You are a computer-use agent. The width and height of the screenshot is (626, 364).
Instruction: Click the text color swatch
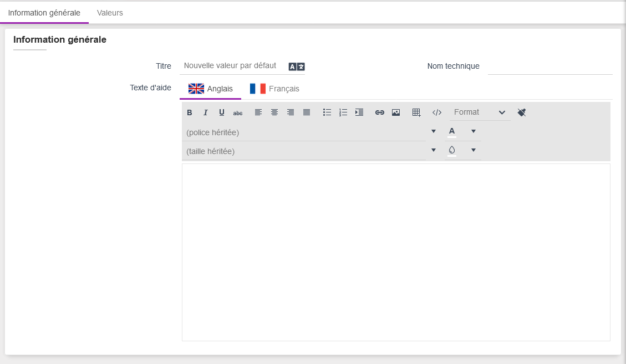tap(452, 131)
